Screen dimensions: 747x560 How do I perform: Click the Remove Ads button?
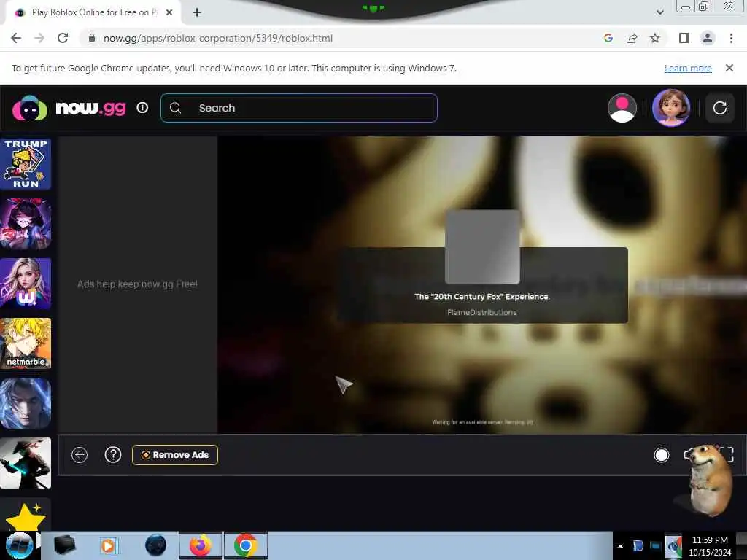[x=175, y=455]
